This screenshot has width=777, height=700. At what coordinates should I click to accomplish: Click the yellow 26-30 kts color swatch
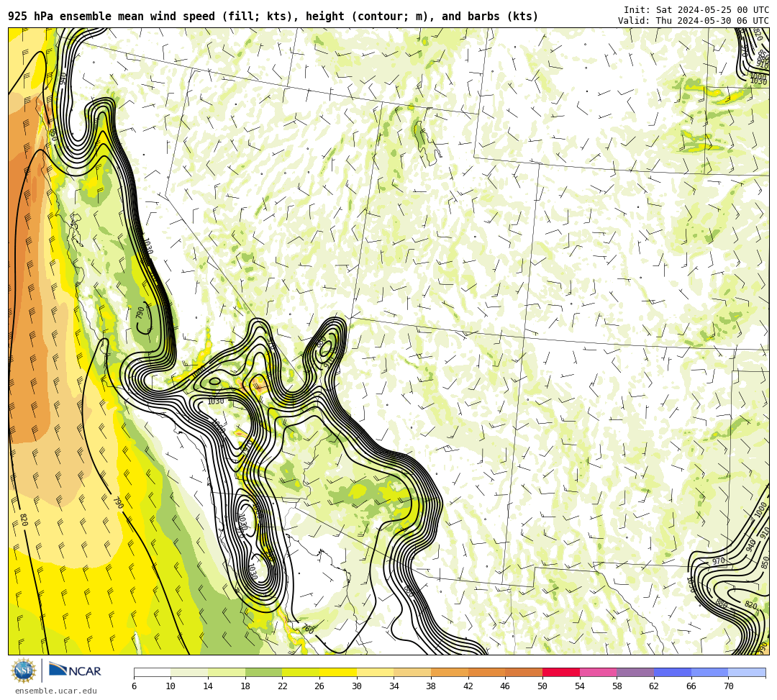pos(338,672)
